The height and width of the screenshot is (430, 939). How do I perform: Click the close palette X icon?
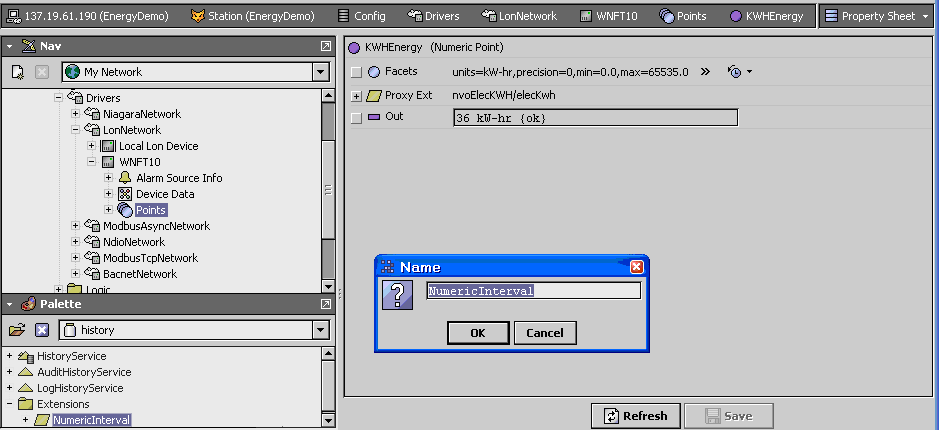[x=42, y=329]
